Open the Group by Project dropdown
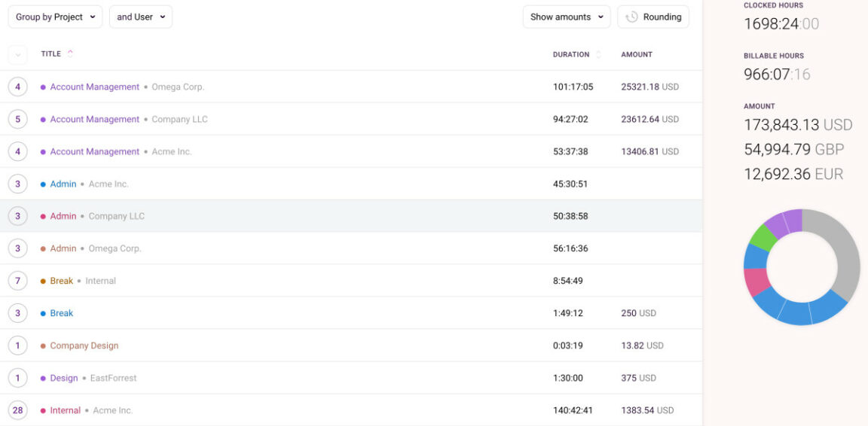Image resolution: width=868 pixels, height=426 pixels. pyautogui.click(x=55, y=17)
